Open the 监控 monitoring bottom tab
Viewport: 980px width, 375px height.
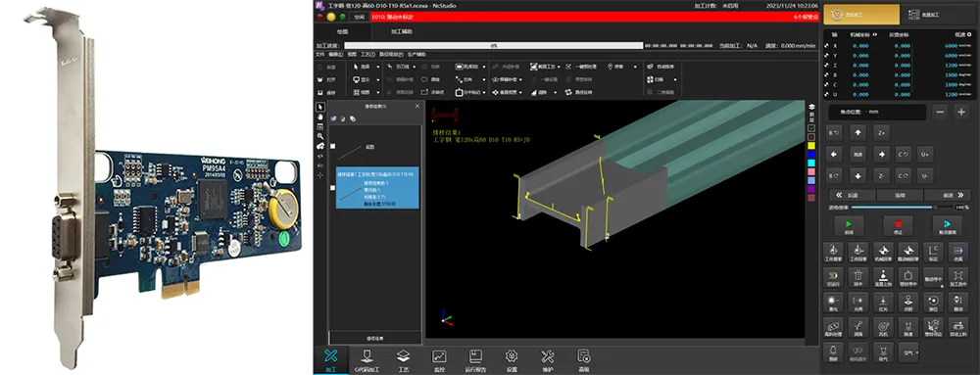[x=439, y=360]
